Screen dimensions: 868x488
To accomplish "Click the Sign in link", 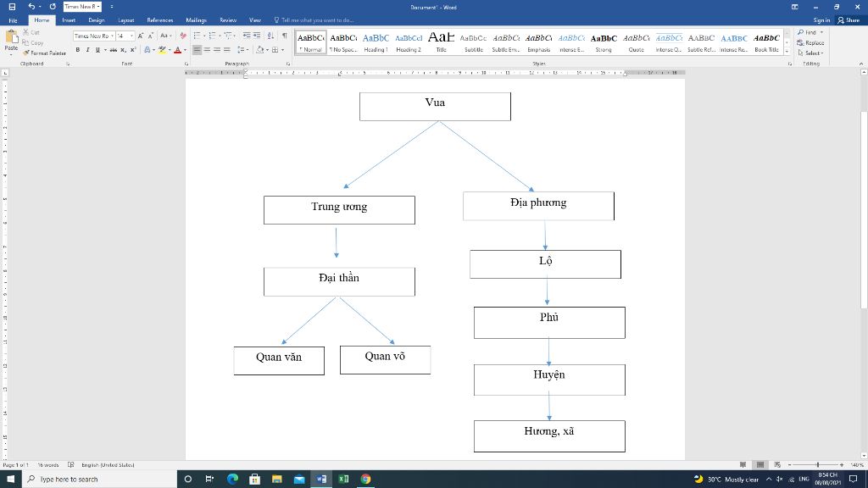I will 821,20.
